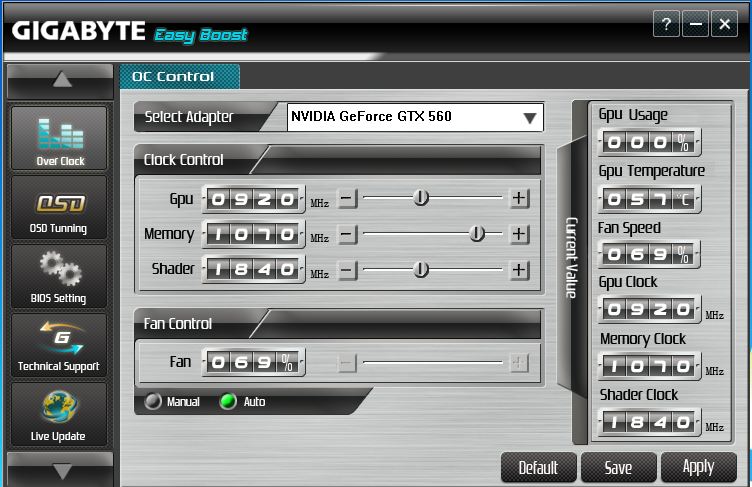Click the Clock Control section header

(x=338, y=160)
